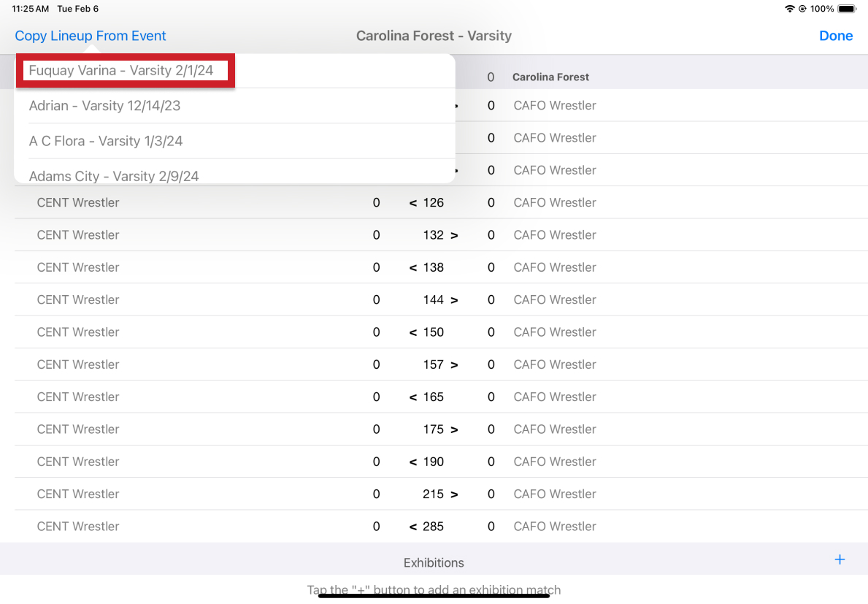Tap the left arrow beside weight 285

click(x=413, y=527)
